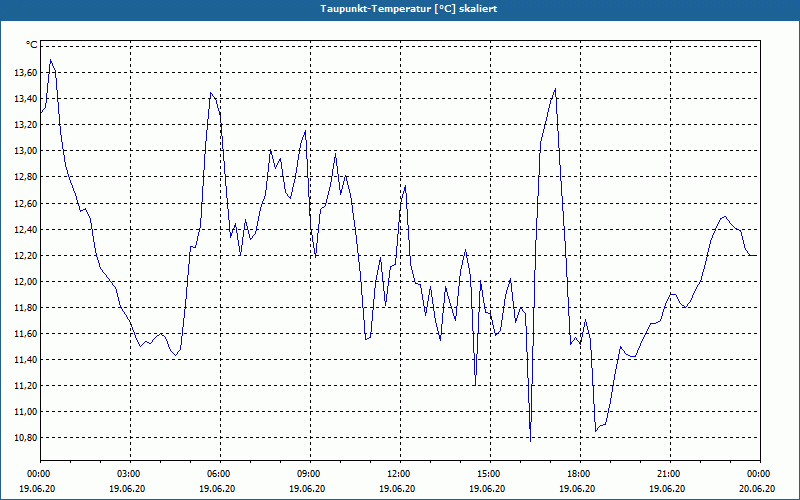The image size is (800, 500).
Task: Select the '°C' unit label on the y-axis
Action: 32,45
